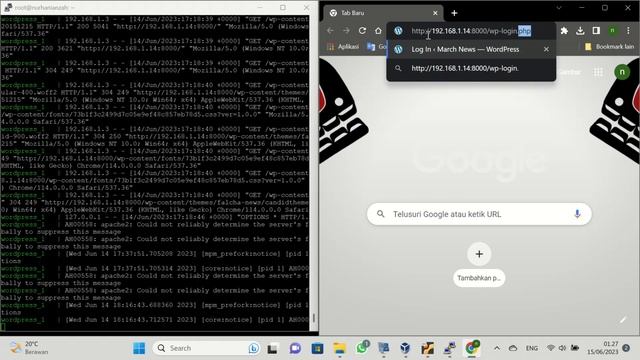Open volume speaker tray icon
This screenshot has width=640, height=360.
pyautogui.click(x=562, y=348)
